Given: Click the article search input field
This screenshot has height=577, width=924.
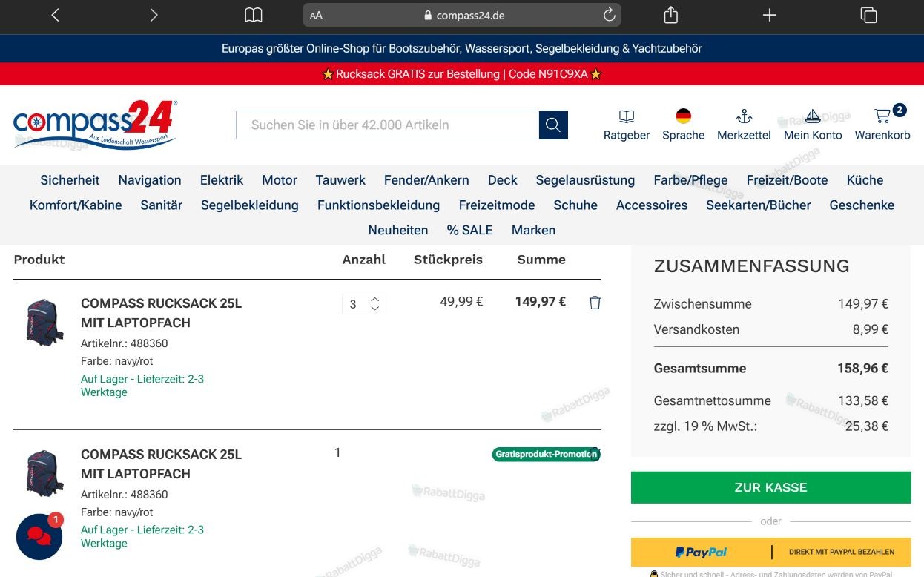Looking at the screenshot, I should pyautogui.click(x=388, y=125).
